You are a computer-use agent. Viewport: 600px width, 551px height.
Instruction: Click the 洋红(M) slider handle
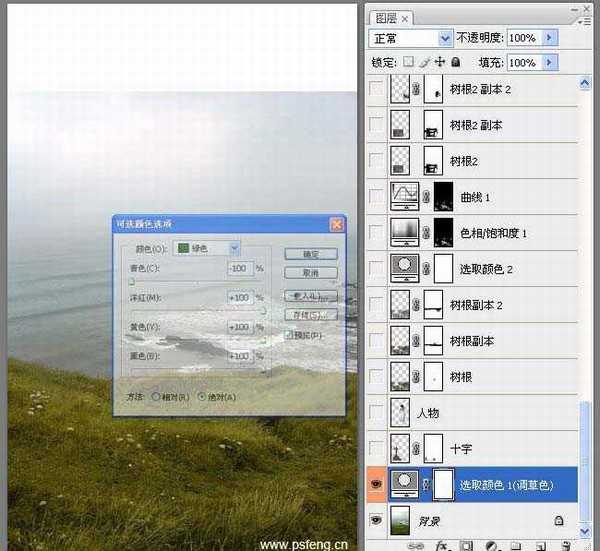click(x=263, y=311)
